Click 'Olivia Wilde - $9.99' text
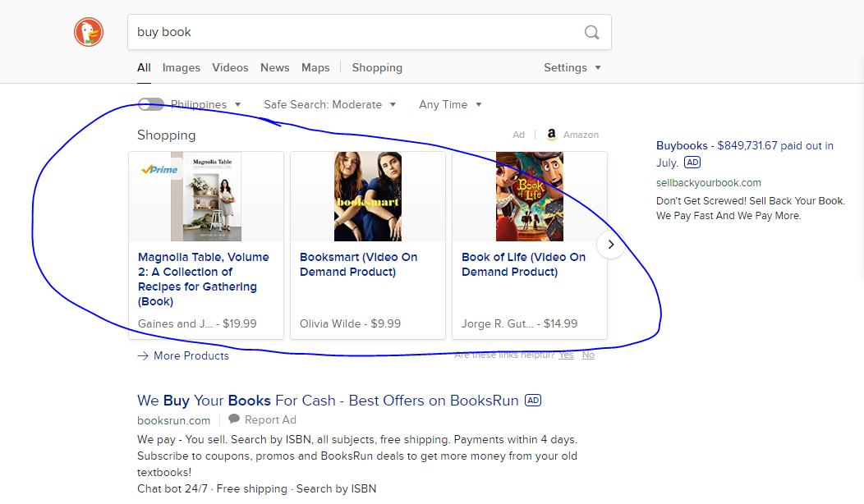864x504 pixels. pos(350,324)
